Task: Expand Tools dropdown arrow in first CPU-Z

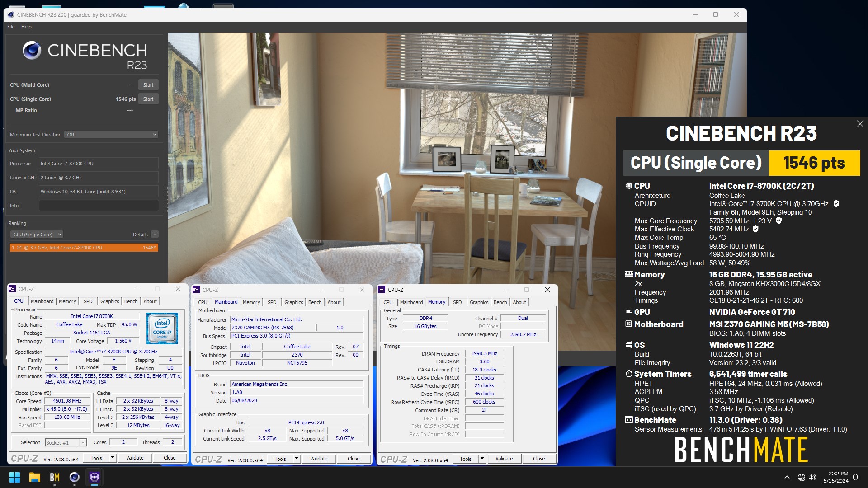Action: coord(113,458)
